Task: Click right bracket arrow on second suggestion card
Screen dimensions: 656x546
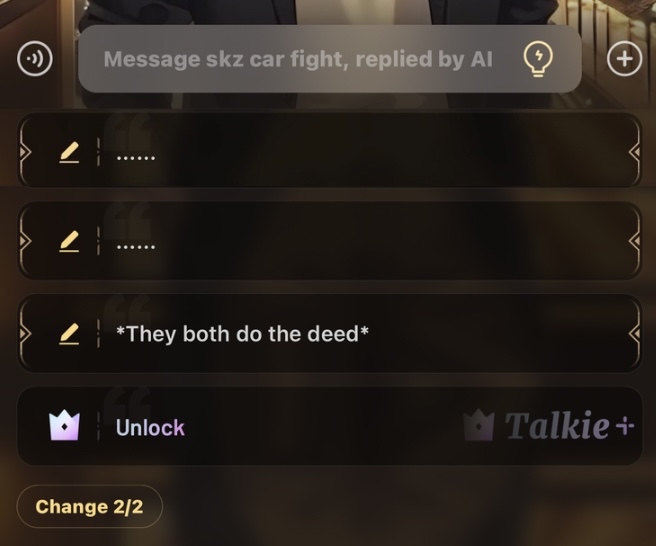Action: click(635, 241)
